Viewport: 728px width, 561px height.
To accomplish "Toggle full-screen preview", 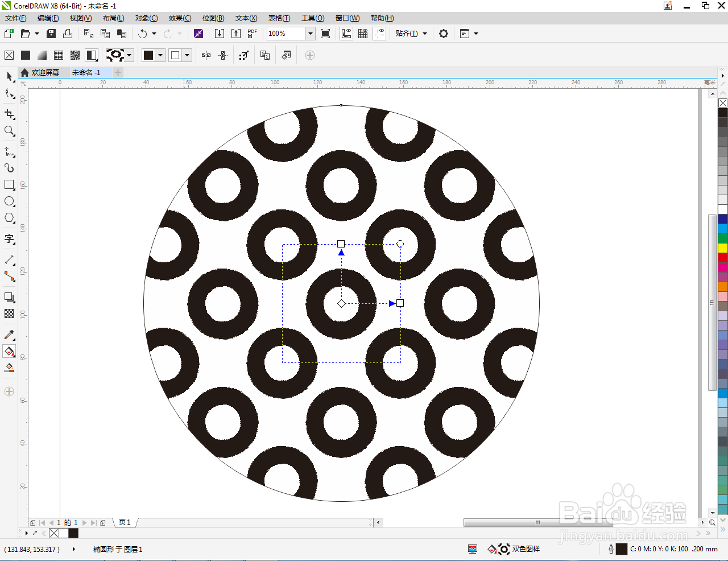I will (325, 34).
